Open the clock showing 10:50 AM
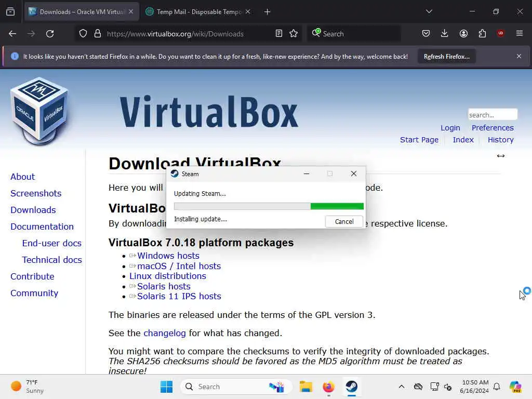 coord(475,387)
